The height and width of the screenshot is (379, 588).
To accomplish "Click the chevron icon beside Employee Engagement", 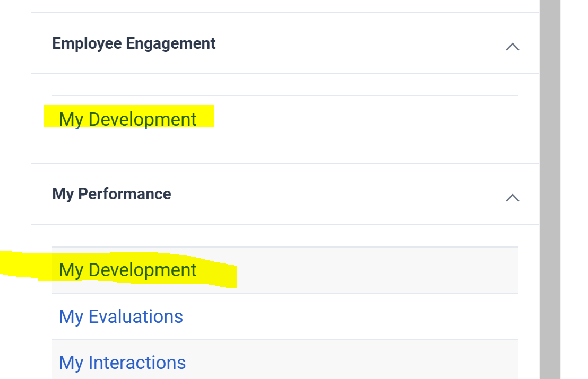I will coord(512,47).
